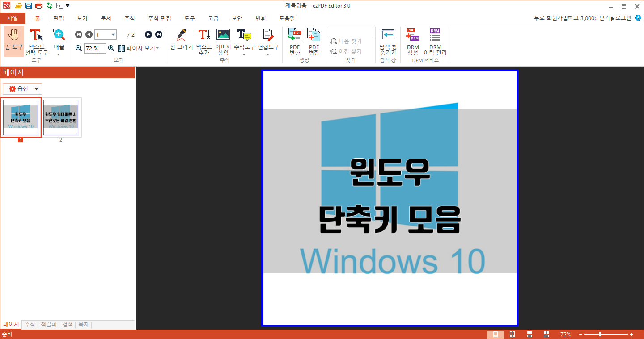This screenshot has width=644, height=339.
Task: Click the 72 % zoom percentage field
Action: pyautogui.click(x=95, y=48)
